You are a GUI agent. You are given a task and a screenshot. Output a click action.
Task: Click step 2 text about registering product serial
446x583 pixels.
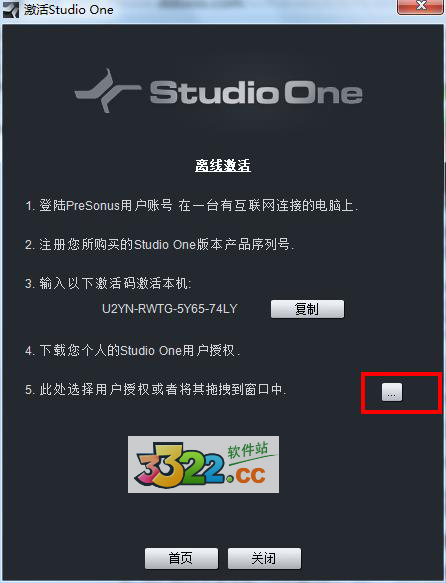159,244
